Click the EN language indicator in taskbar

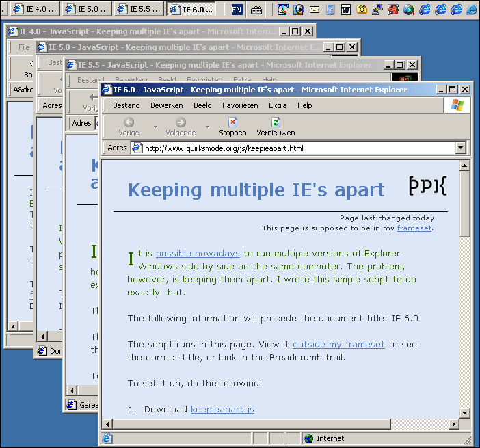[x=237, y=10]
